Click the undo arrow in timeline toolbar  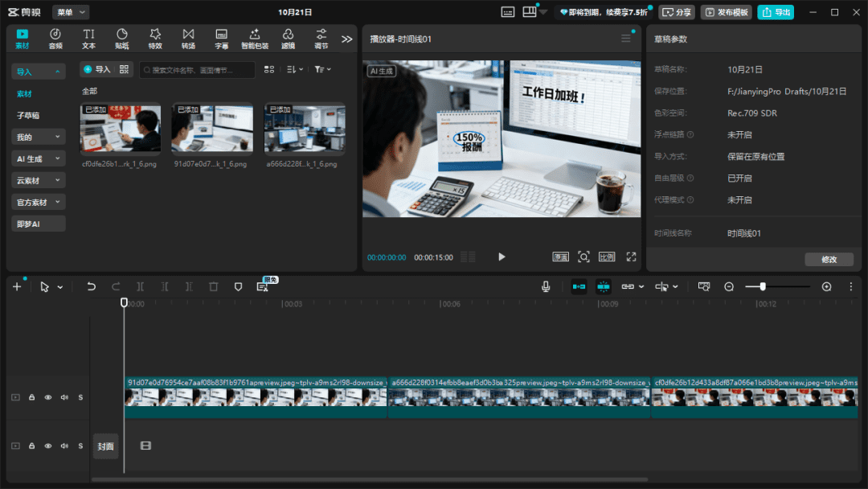[x=91, y=286]
